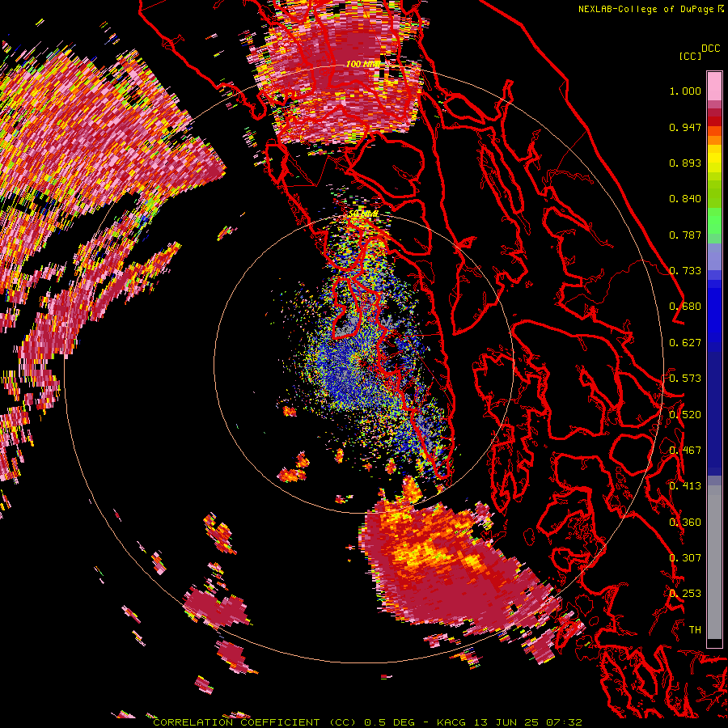
Task: Click the 0.840 scale value
Action: [685, 199]
